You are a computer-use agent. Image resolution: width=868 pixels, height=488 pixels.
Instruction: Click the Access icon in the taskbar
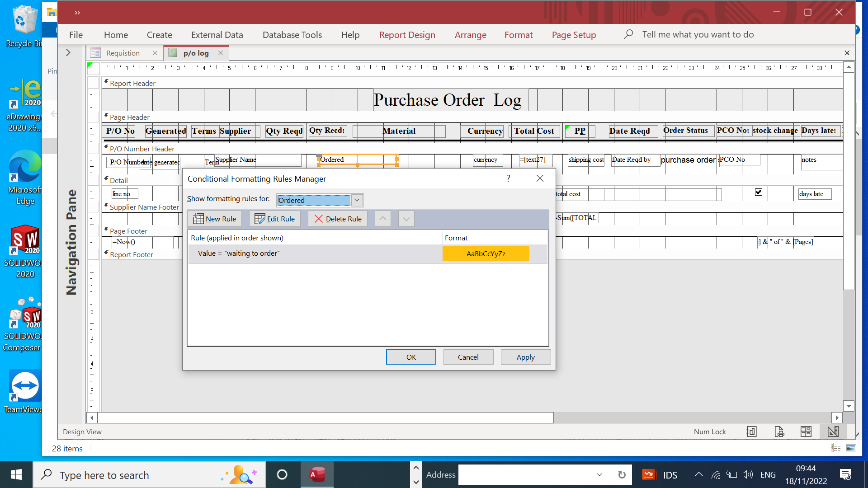pyautogui.click(x=317, y=474)
